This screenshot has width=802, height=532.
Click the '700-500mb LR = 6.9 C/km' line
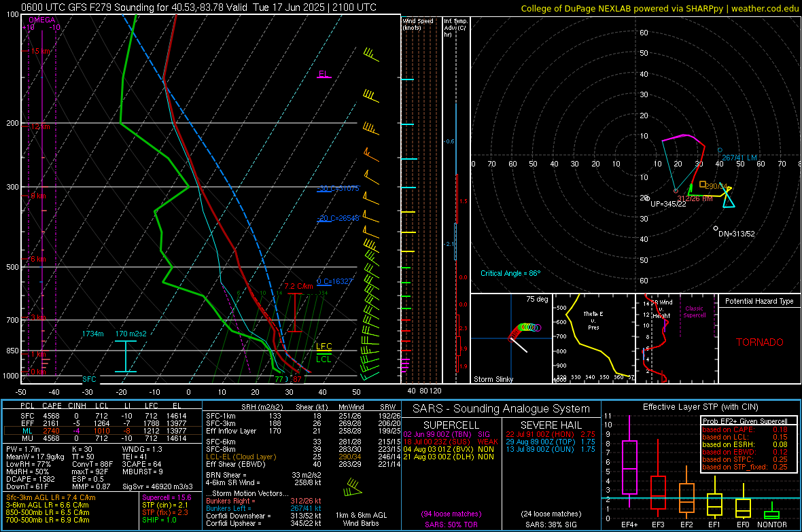point(48,520)
